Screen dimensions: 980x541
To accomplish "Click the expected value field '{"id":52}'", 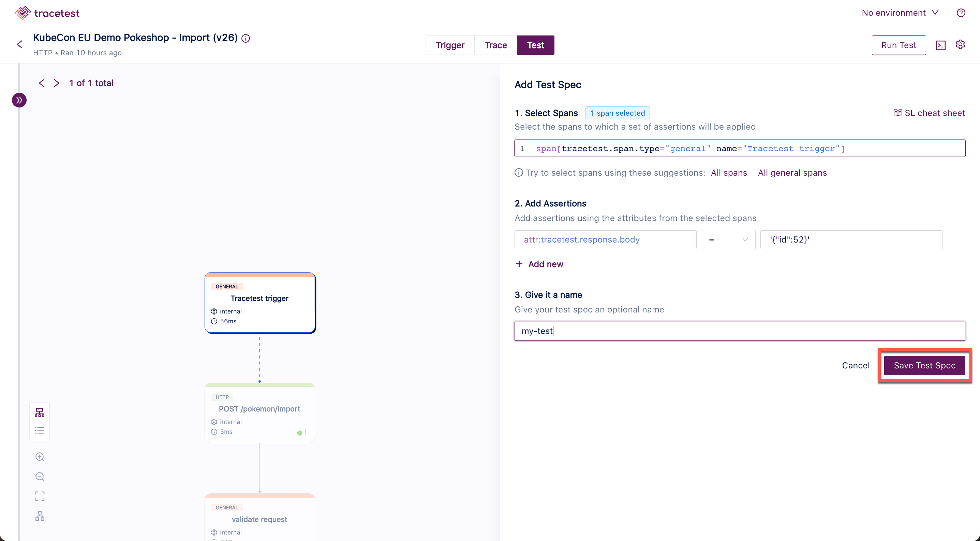I will pyautogui.click(x=851, y=240).
